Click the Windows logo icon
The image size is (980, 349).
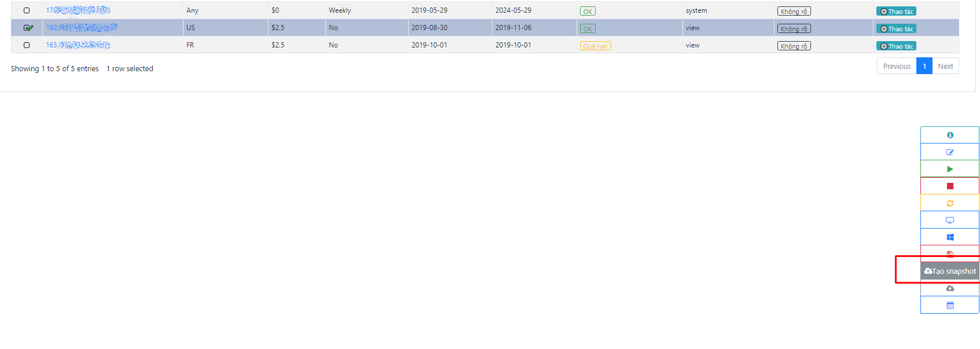coord(949,237)
